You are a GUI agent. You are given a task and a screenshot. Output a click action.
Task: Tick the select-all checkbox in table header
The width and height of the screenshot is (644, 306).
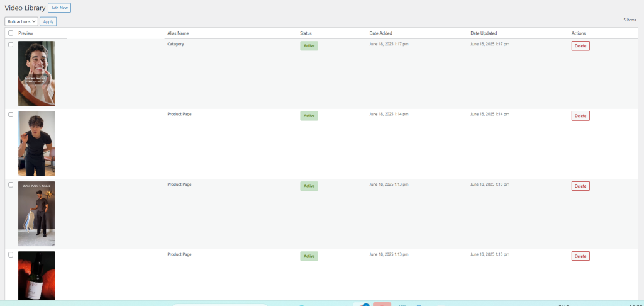point(11,33)
